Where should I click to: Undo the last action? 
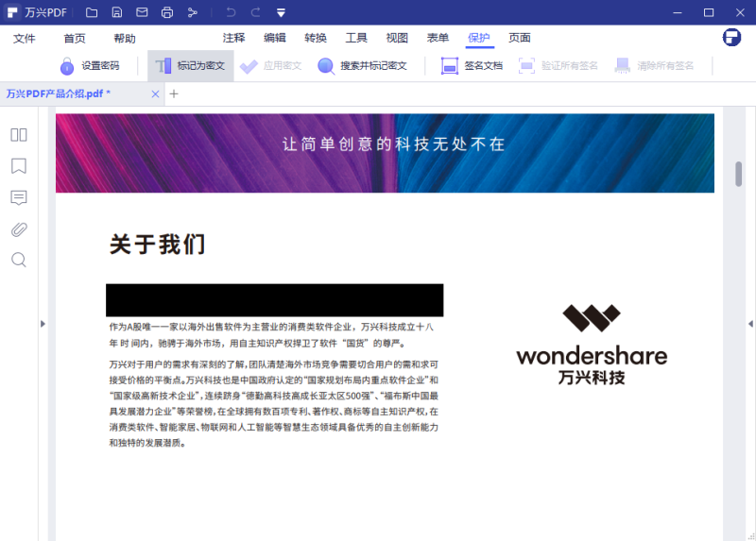coord(231,12)
